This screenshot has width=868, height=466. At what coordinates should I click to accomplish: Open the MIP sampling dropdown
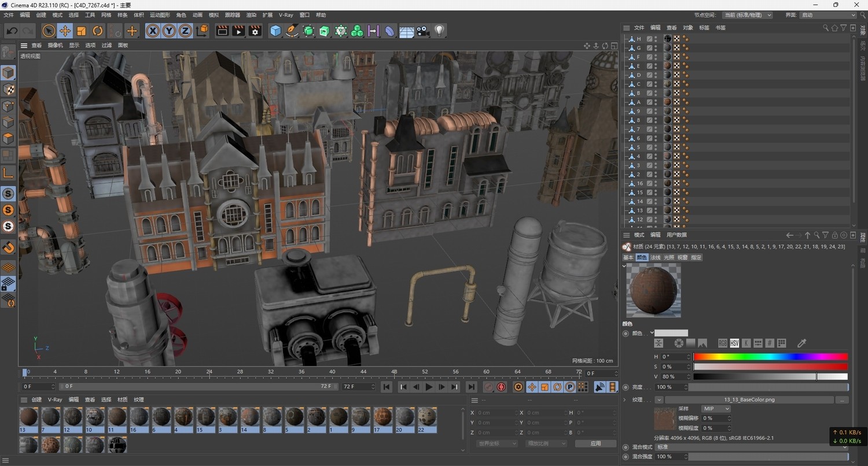point(716,409)
